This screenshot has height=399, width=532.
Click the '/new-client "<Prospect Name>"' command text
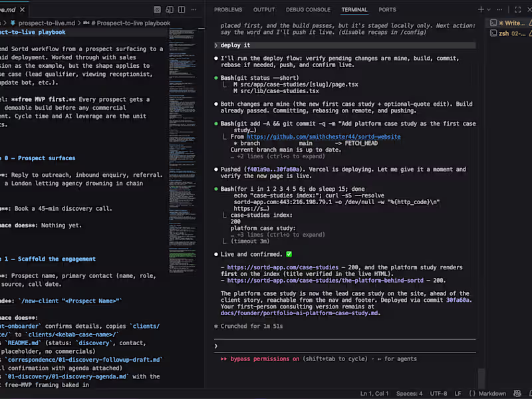(x=70, y=301)
